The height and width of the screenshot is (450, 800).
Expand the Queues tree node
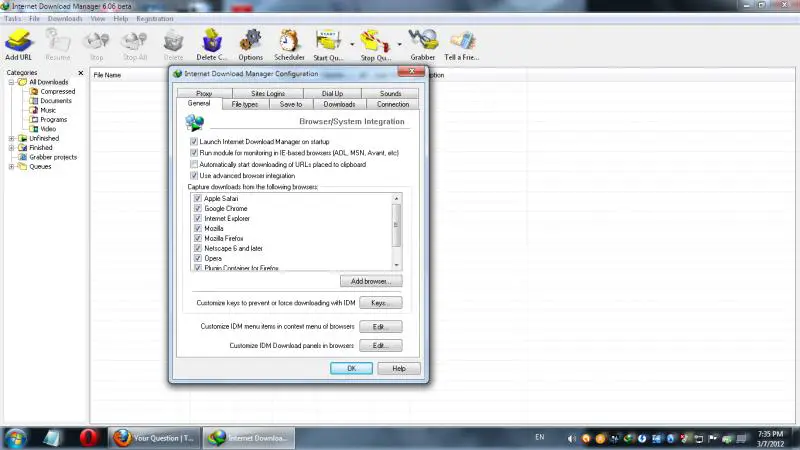11,166
